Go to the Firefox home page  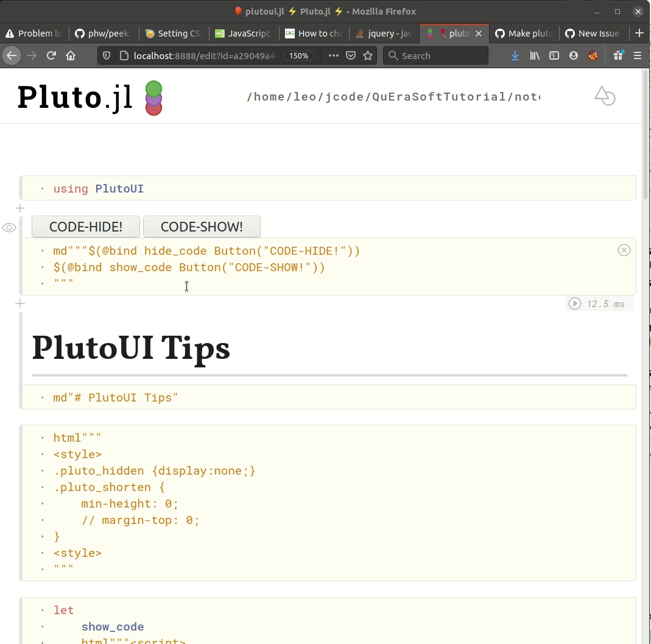click(71, 55)
